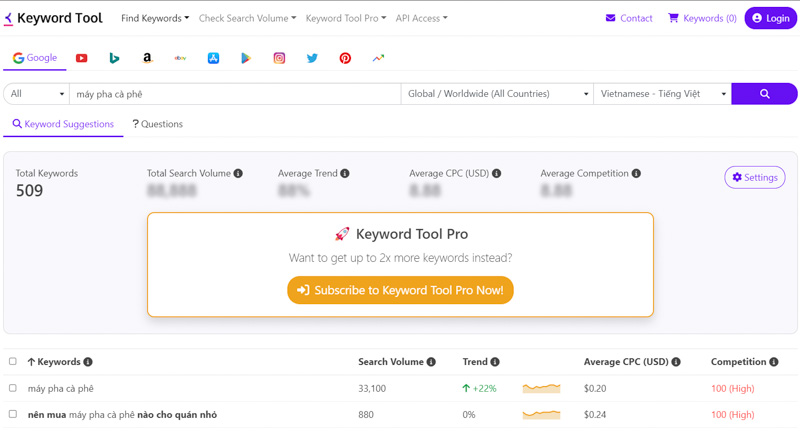800x431 pixels.
Task: Select the Pinterest keyword source icon
Action: click(345, 58)
